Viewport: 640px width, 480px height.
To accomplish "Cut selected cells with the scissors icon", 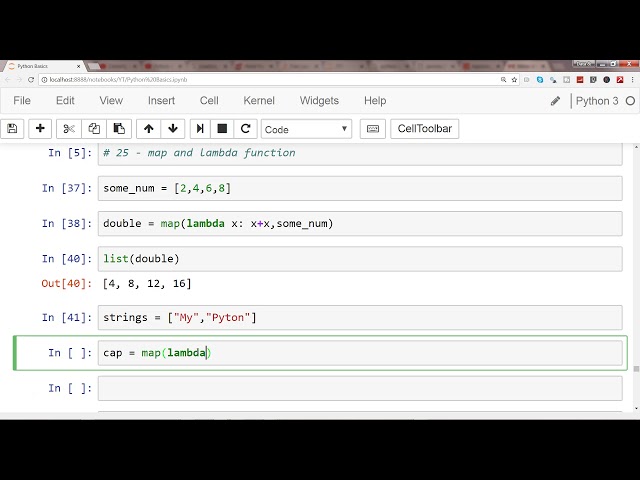I will click(x=69, y=129).
